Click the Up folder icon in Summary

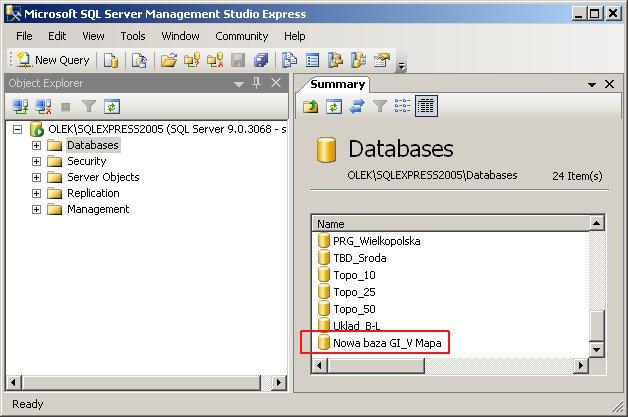310,106
